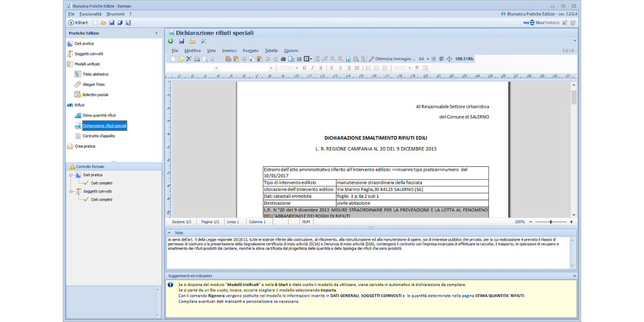Select Stima quantità rifiuti in sidebar

pyautogui.click(x=99, y=115)
